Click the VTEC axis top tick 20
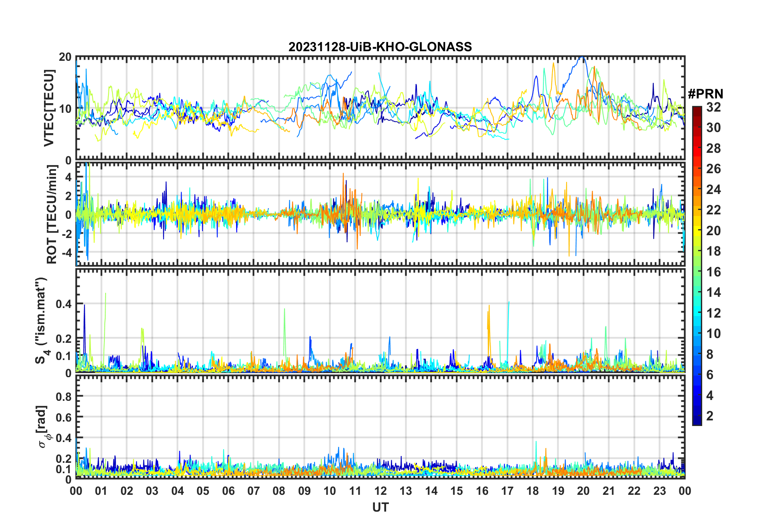This screenshot has width=761, height=532. point(65,57)
